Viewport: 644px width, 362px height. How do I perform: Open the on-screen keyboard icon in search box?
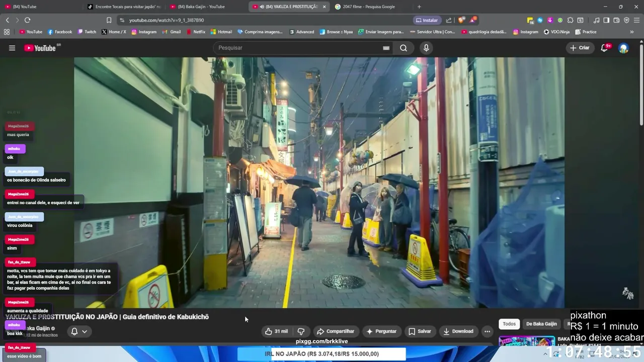386,48
